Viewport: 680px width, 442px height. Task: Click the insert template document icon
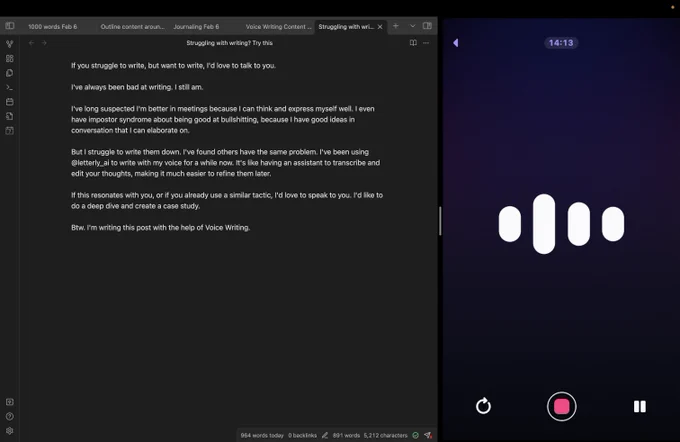[10, 116]
